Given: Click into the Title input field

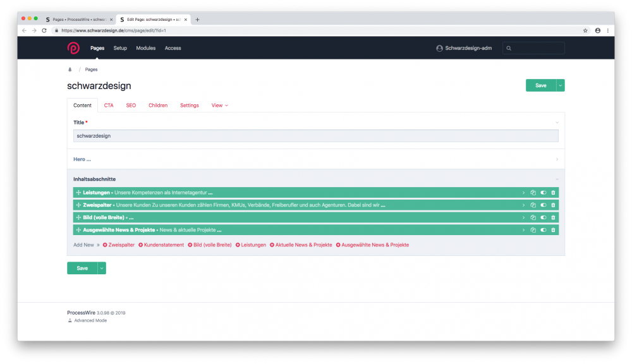Looking at the screenshot, I should 315,136.
